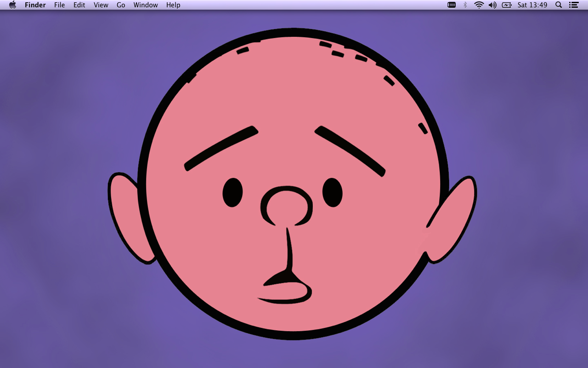Open the Go menu
Image resolution: width=588 pixels, height=368 pixels.
pyautogui.click(x=121, y=5)
